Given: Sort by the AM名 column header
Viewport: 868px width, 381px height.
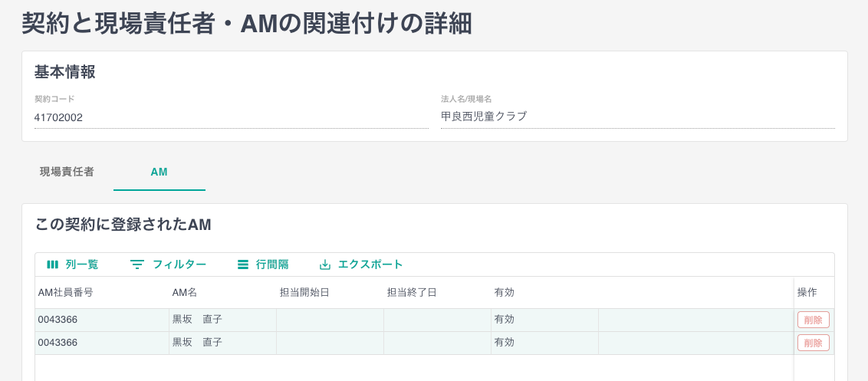Looking at the screenshot, I should pyautogui.click(x=185, y=292).
